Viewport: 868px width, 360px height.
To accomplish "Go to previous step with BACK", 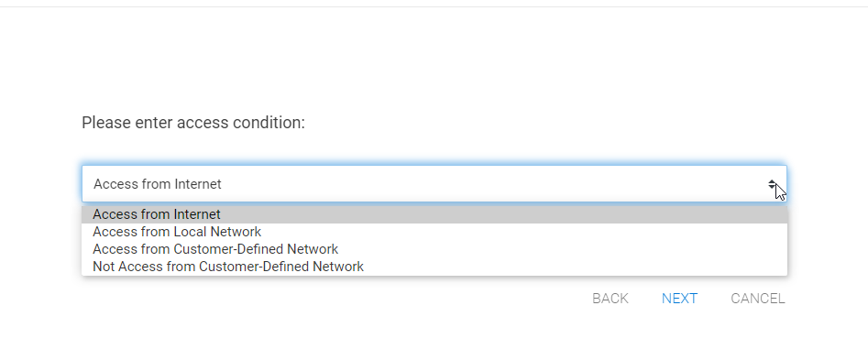I will (x=610, y=299).
